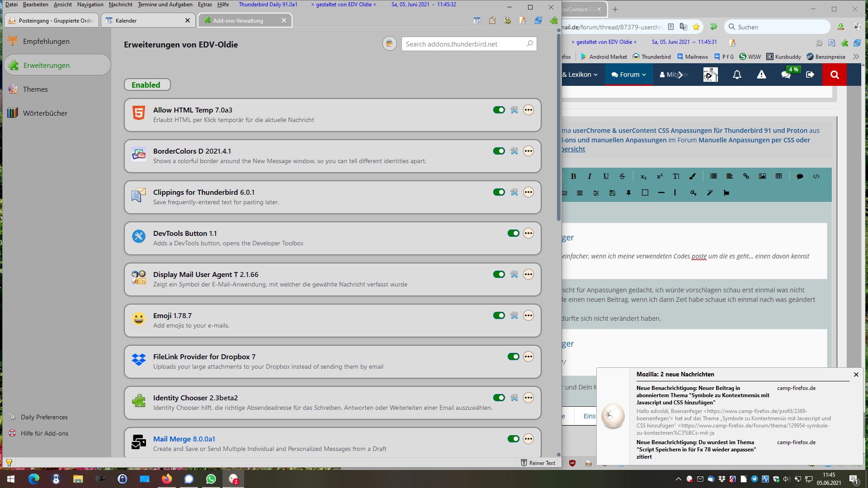Screen dimensions: 868x488
Task: Disable FileLink Provider for Dropbox
Action: coord(514,357)
